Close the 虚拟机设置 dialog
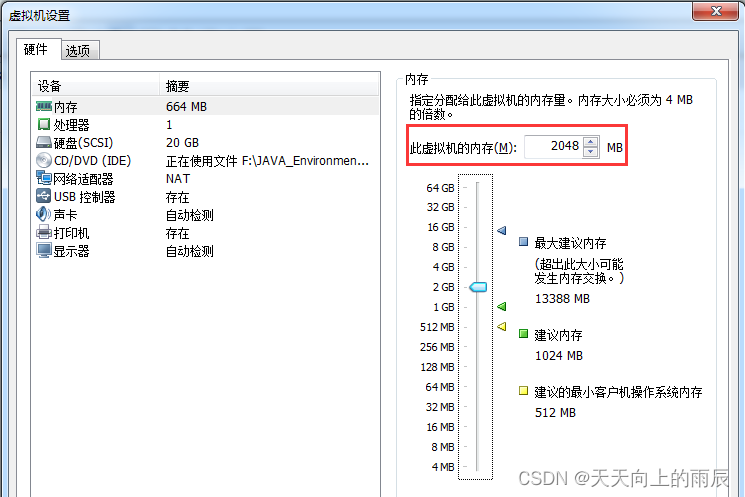The image size is (745, 497). 716,10
